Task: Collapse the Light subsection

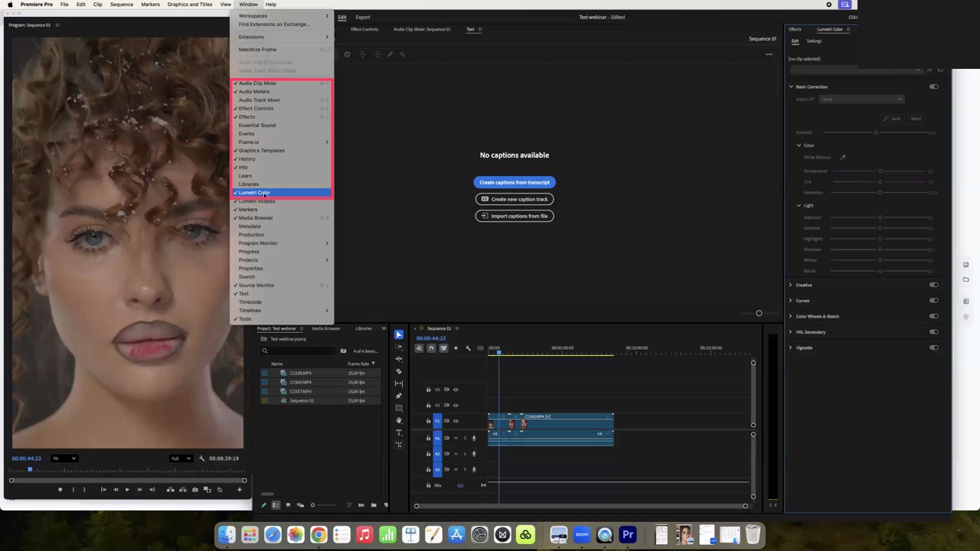Action: point(799,205)
